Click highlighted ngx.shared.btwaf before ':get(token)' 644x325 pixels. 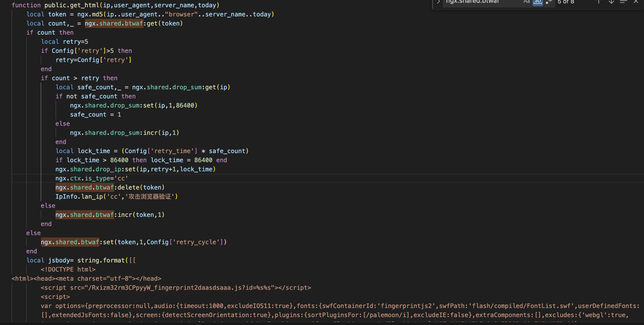[114, 23]
